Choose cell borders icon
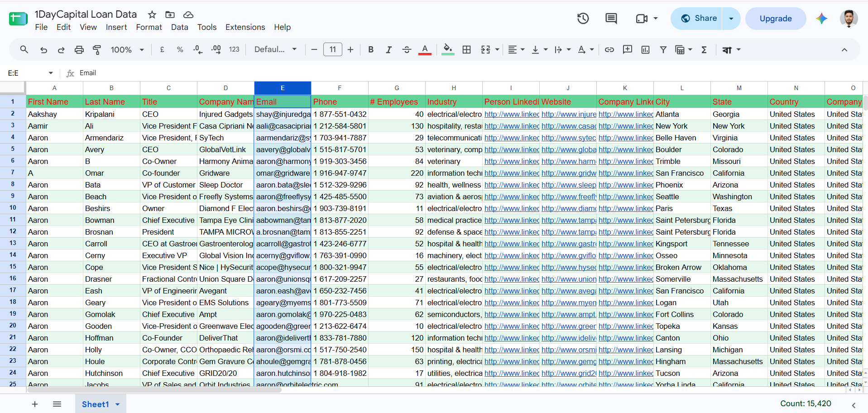Screen dimensions: 868x413 point(467,50)
